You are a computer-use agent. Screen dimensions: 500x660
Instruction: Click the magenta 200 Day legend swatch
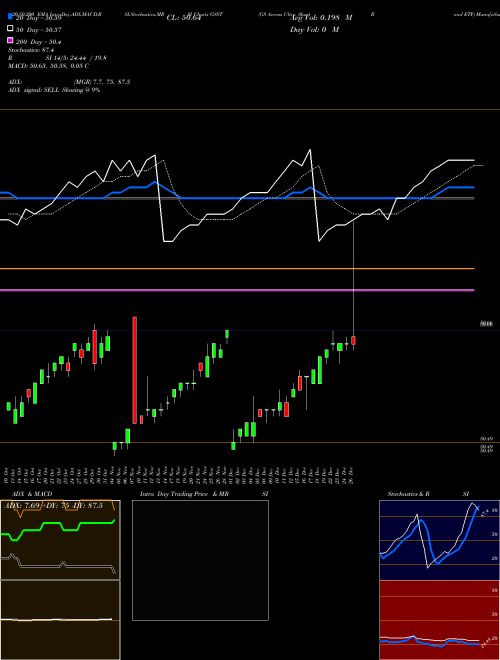pos(10,40)
